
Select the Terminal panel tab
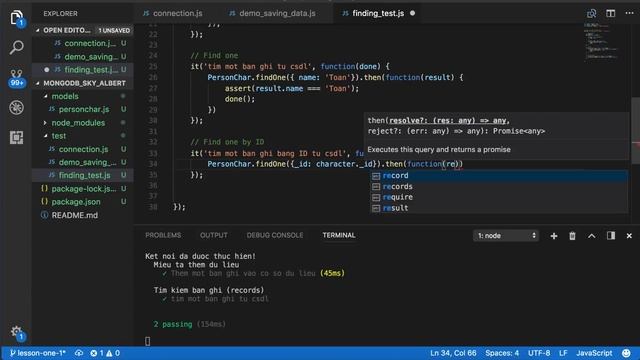[339, 236]
